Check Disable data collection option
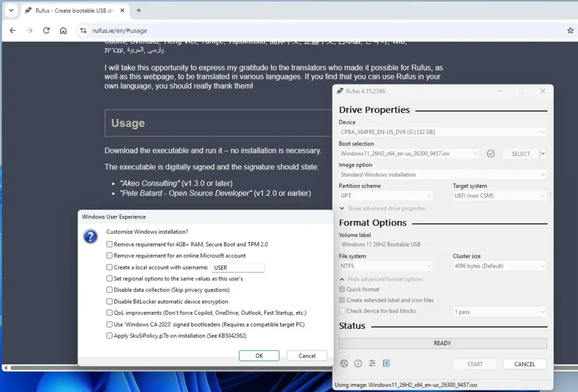The height and width of the screenshot is (392, 578). point(110,290)
